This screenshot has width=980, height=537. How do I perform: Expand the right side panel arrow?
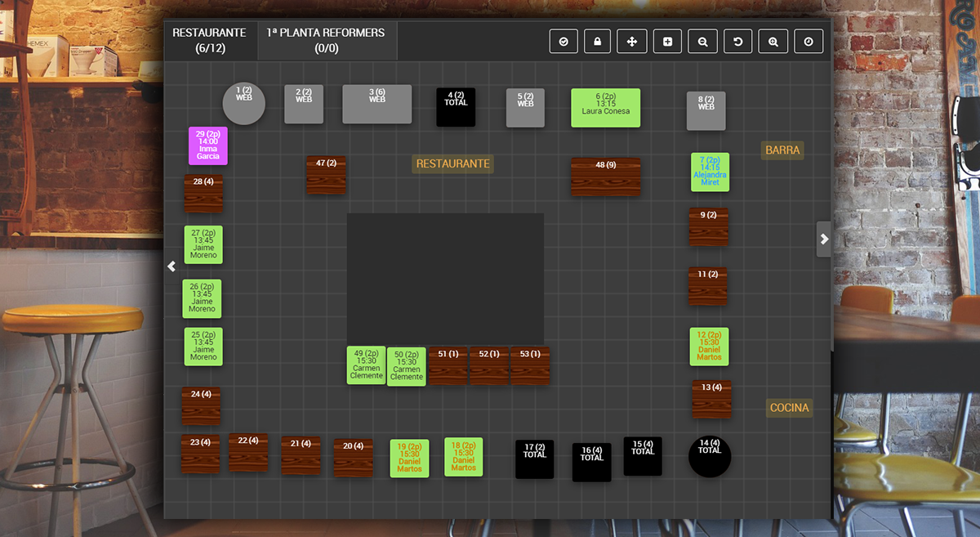point(824,239)
